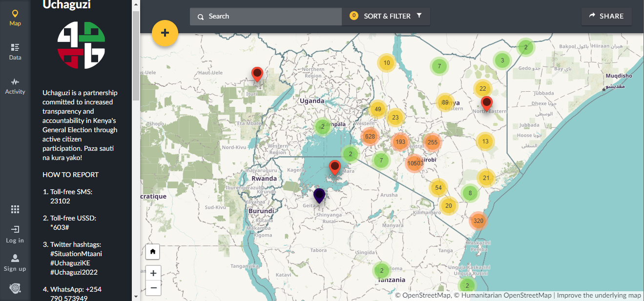
Task: Open the apps grid icon in sidebar
Action: (x=15, y=209)
